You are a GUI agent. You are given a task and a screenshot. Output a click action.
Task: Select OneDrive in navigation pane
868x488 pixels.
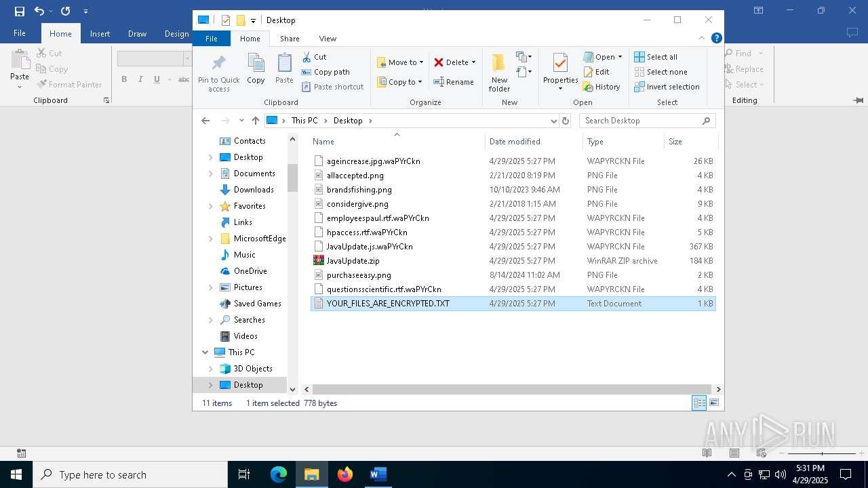pos(250,271)
